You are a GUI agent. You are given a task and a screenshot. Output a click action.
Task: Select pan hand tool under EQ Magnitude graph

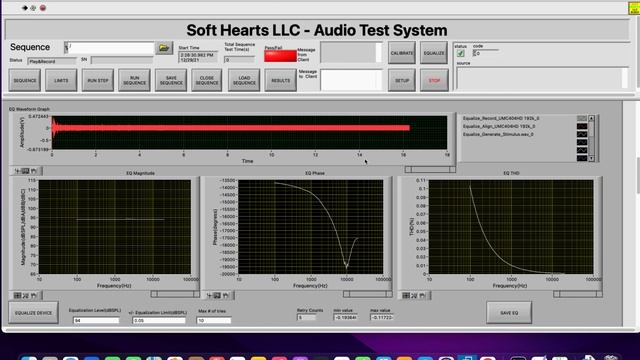pos(34,295)
